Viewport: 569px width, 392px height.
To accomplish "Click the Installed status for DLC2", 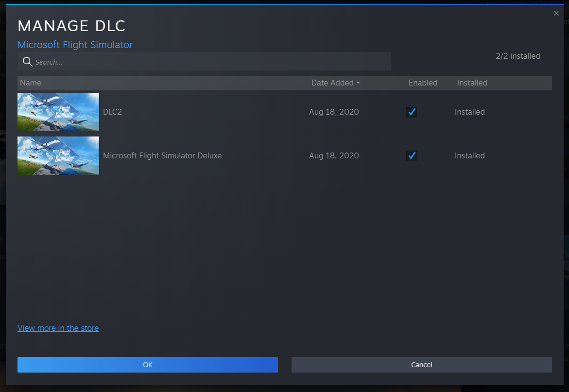I will click(469, 112).
